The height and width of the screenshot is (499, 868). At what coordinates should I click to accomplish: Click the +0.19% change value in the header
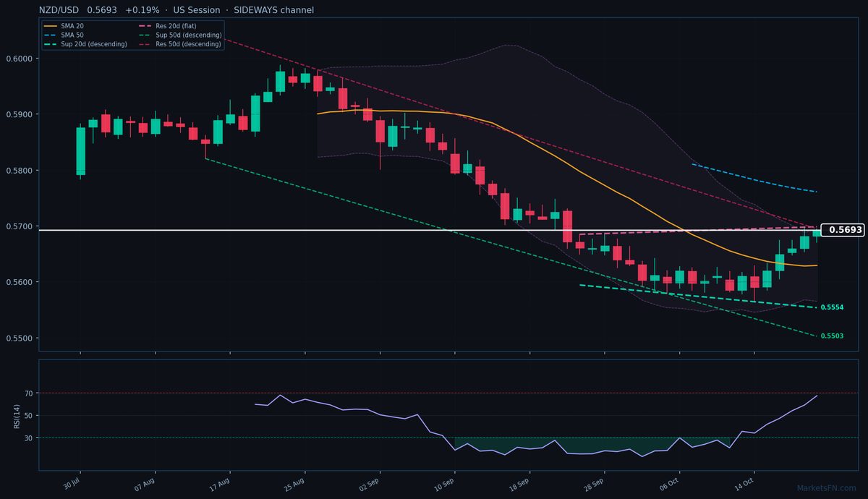(142, 10)
